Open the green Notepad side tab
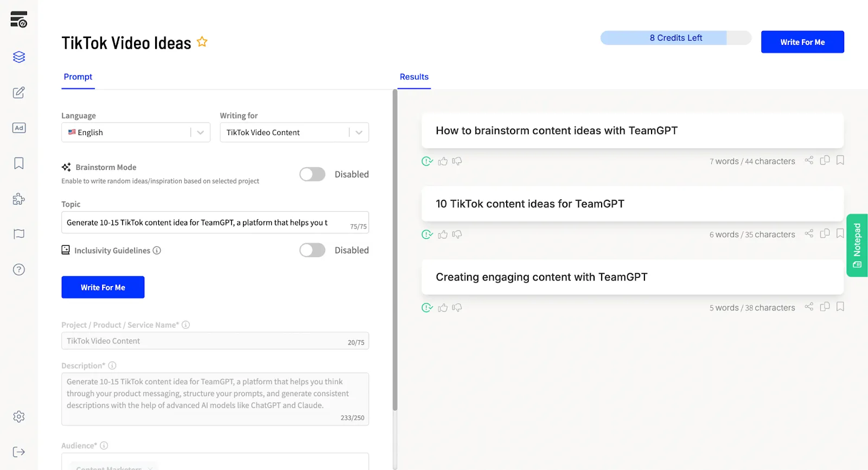This screenshot has width=868, height=470. [x=857, y=245]
